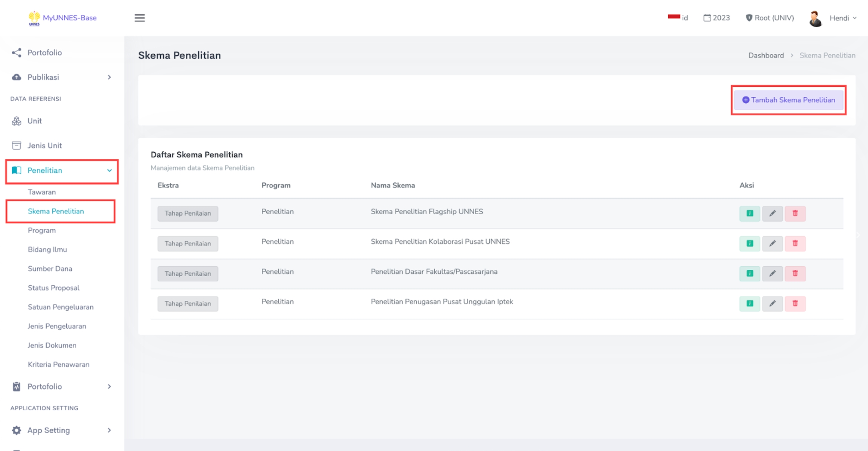Screen dimensions: 868x451
Task: Edit the Skema Penelitian Flagship UNNES row
Action: [772, 213]
